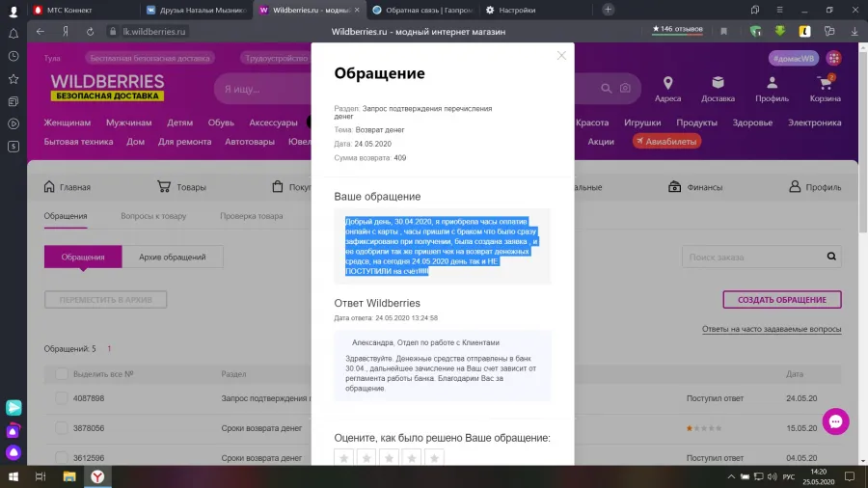
Task: Search by photo using the camera icon
Action: coord(625,89)
